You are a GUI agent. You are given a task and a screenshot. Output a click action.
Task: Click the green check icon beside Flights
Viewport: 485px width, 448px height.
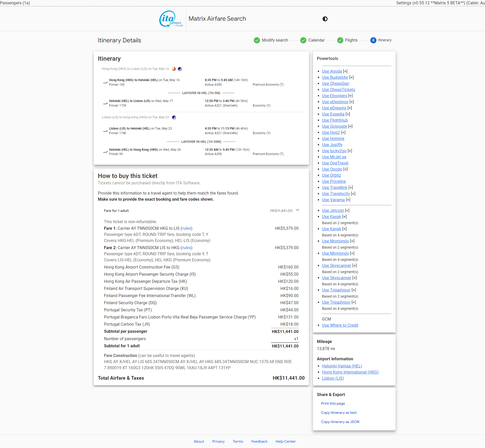tap(340, 40)
